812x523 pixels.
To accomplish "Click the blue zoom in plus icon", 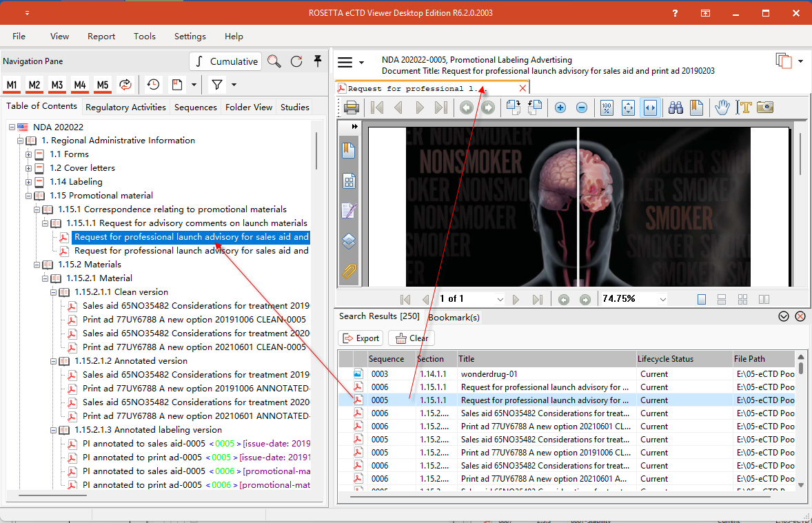I will [560, 107].
